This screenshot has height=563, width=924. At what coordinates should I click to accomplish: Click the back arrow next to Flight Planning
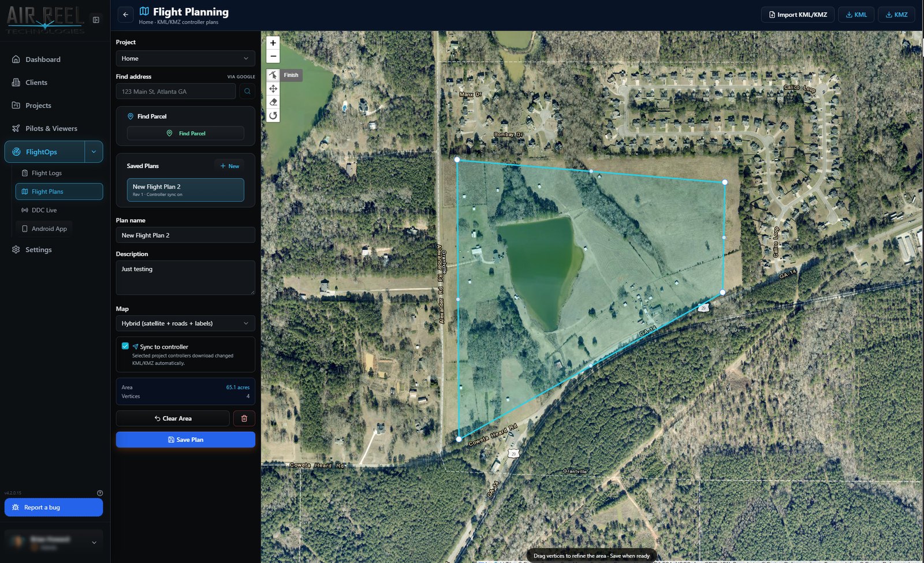(125, 14)
